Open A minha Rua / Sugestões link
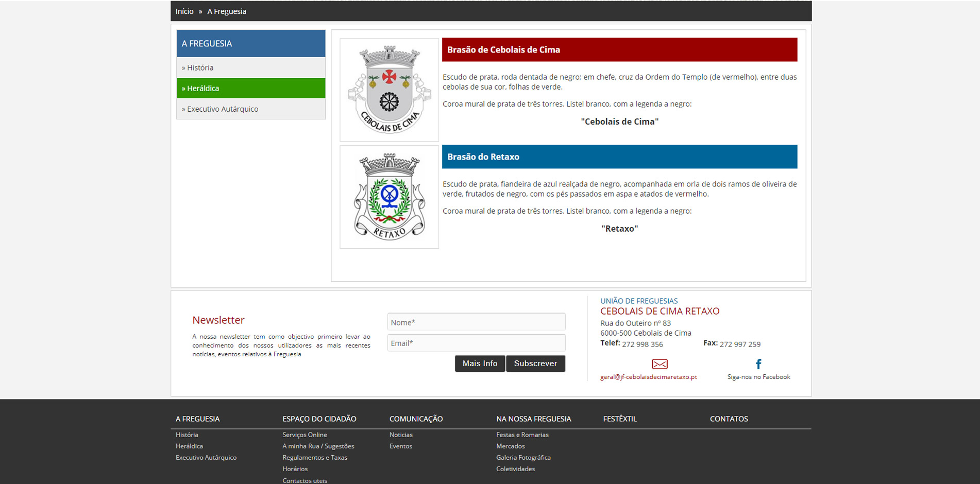Screen dimensions: 980x484 point(318,446)
